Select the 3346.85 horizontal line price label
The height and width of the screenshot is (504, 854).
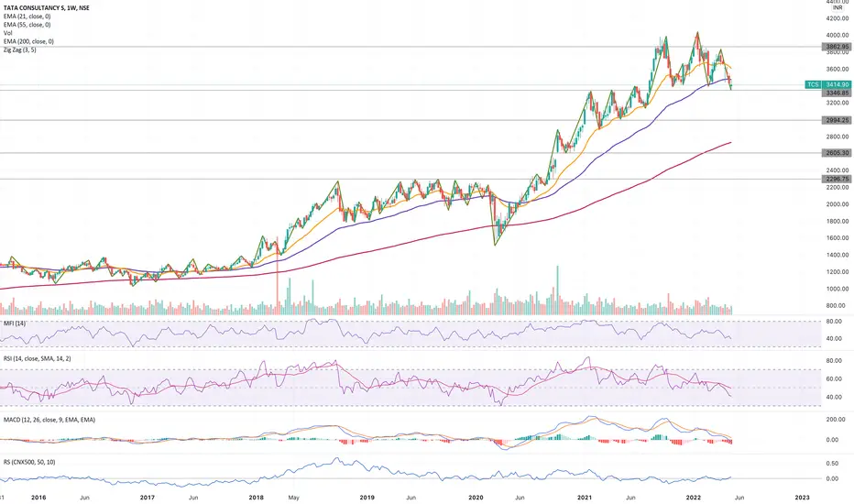tap(837, 93)
